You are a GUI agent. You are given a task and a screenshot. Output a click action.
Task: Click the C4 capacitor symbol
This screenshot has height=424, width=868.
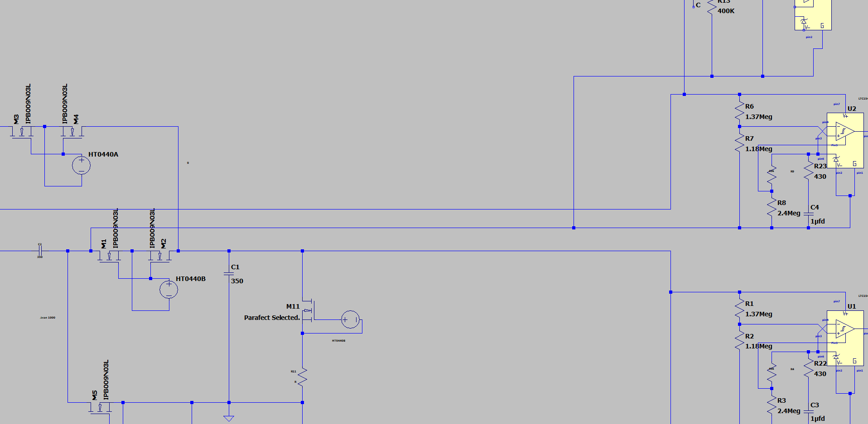(x=808, y=214)
